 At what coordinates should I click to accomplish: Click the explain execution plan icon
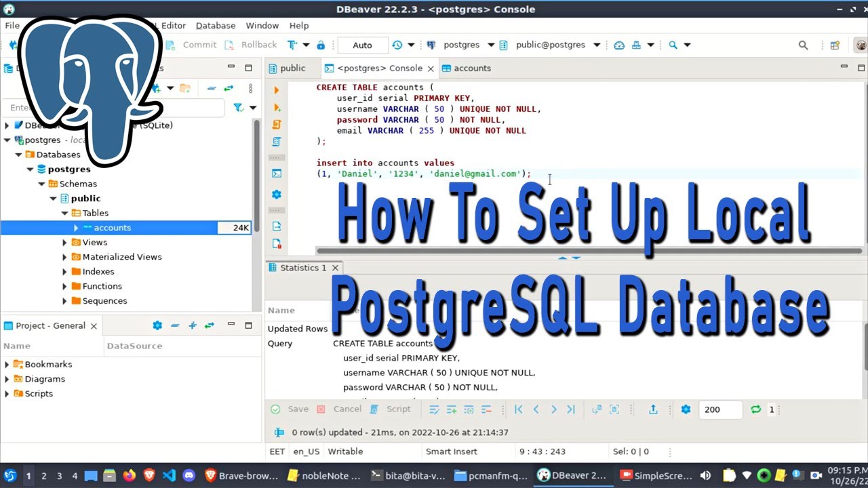(276, 142)
